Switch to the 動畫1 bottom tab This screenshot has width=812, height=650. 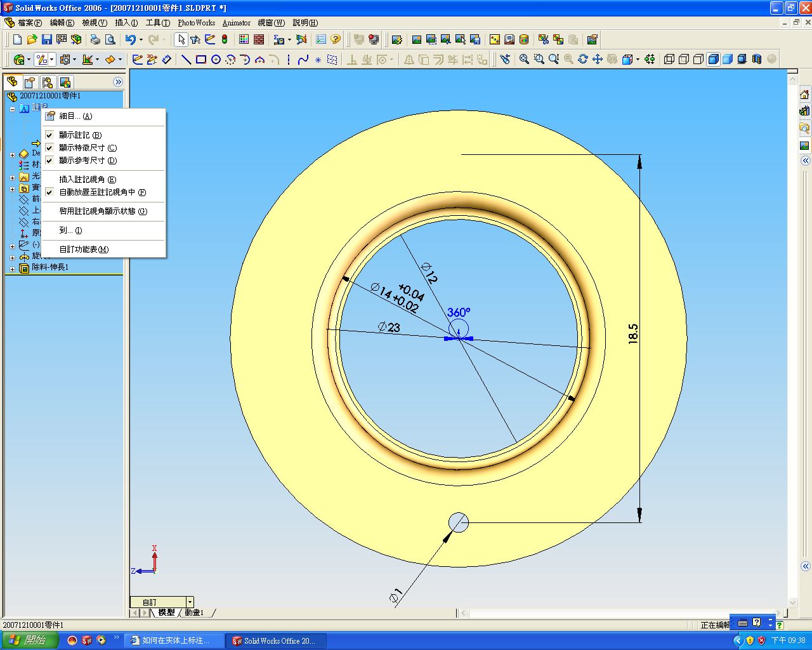point(194,613)
